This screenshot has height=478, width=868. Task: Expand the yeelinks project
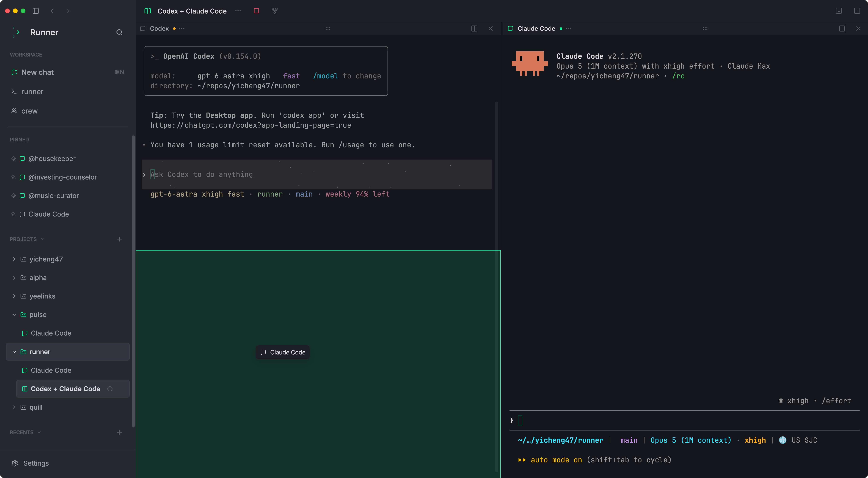tap(14, 296)
